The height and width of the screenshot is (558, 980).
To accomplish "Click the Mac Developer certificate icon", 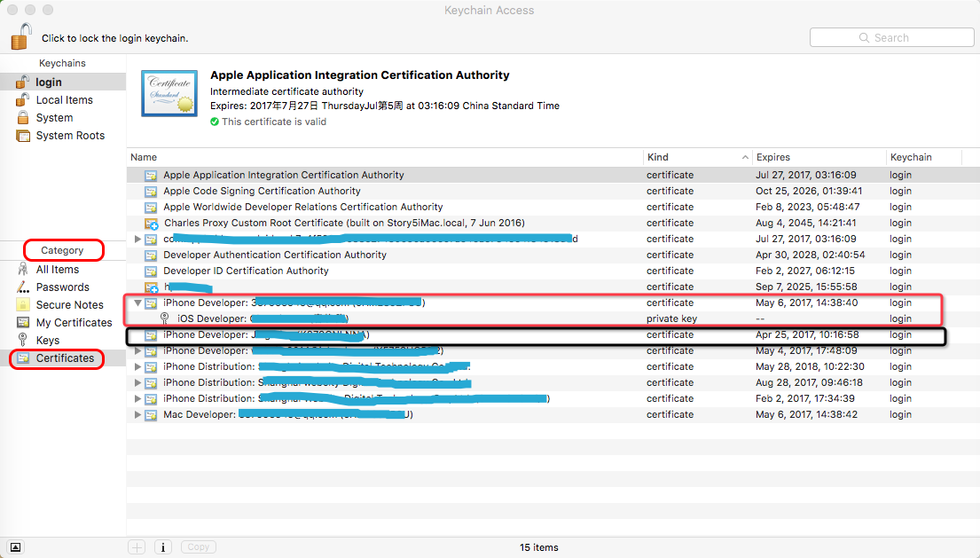I will click(151, 415).
